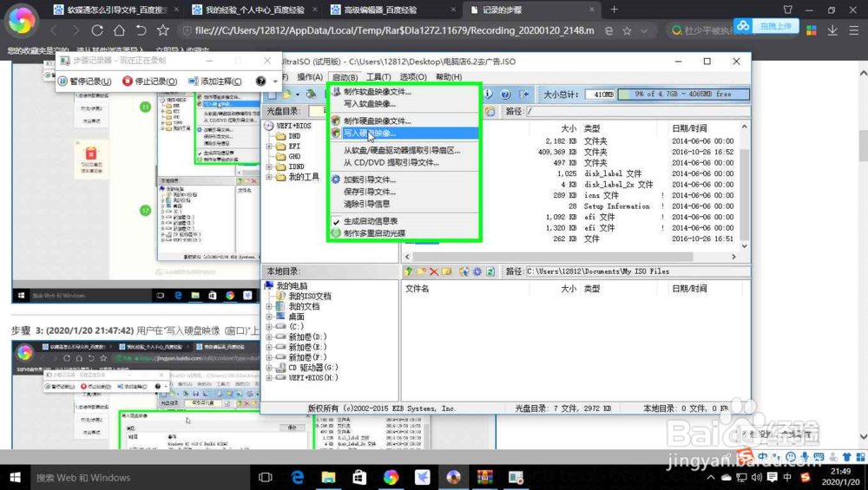Click local-pane refresh icon
The image size is (868, 490).
point(490,271)
